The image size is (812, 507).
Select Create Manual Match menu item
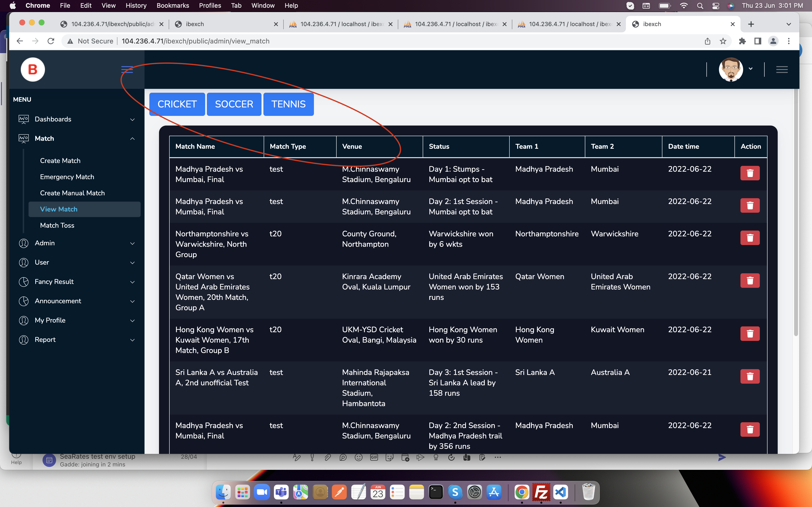coord(72,193)
